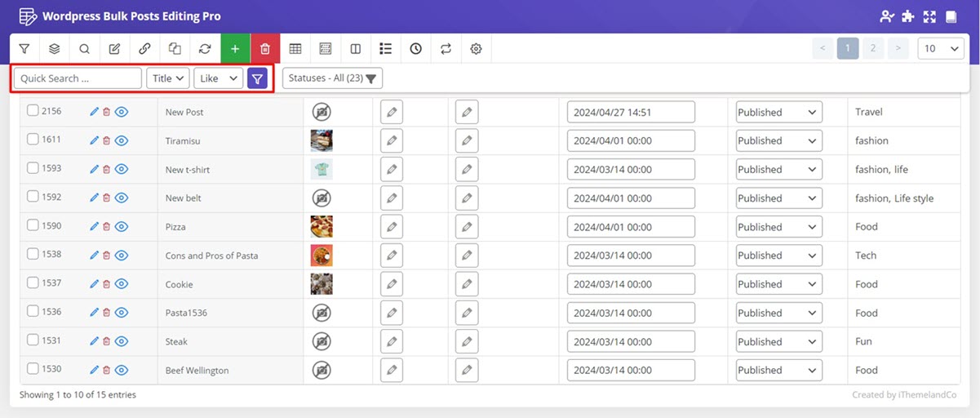
Task: Open the Title search field dropdown
Action: click(x=168, y=78)
